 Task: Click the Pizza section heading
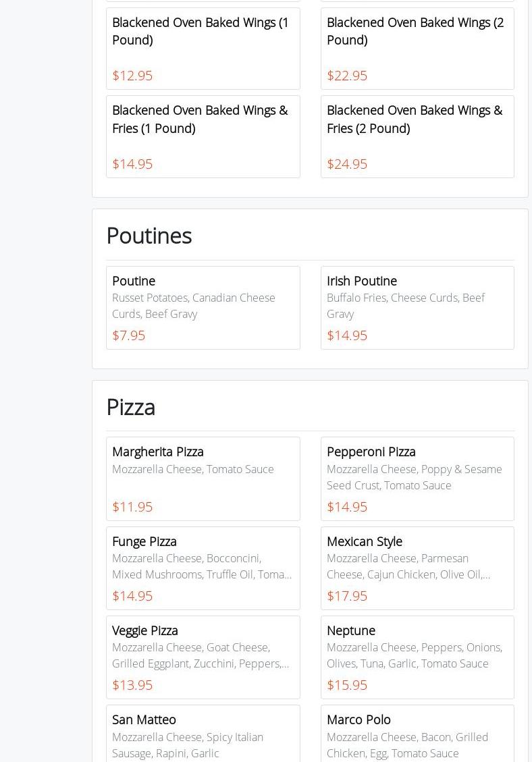[x=131, y=407]
